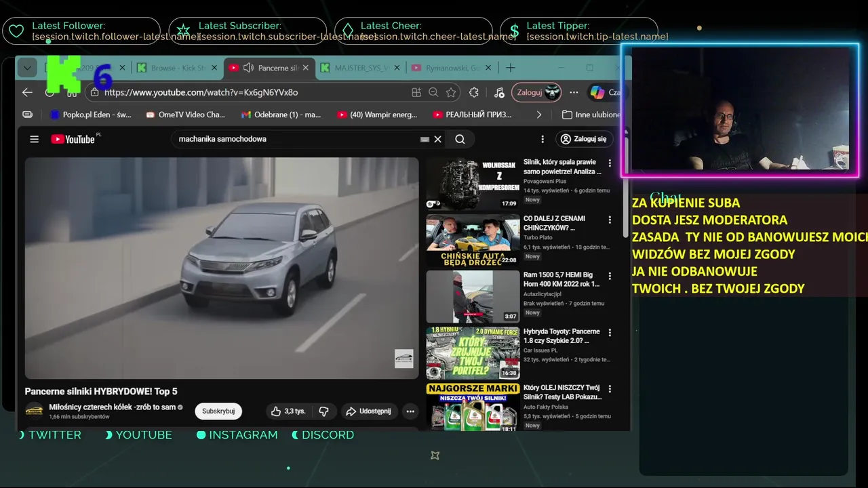Open Silnik który spala powietrze thumbnail

click(473, 184)
